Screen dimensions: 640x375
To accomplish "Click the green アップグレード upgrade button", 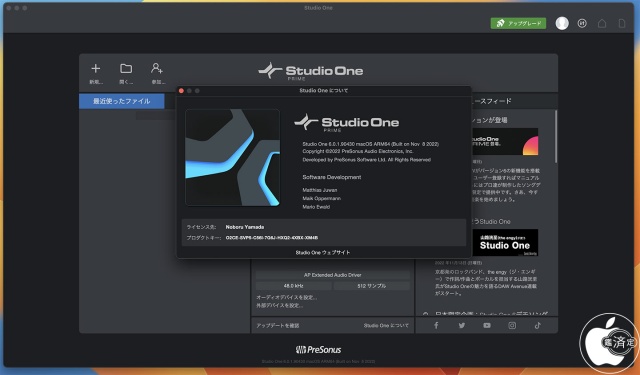I will (518, 23).
